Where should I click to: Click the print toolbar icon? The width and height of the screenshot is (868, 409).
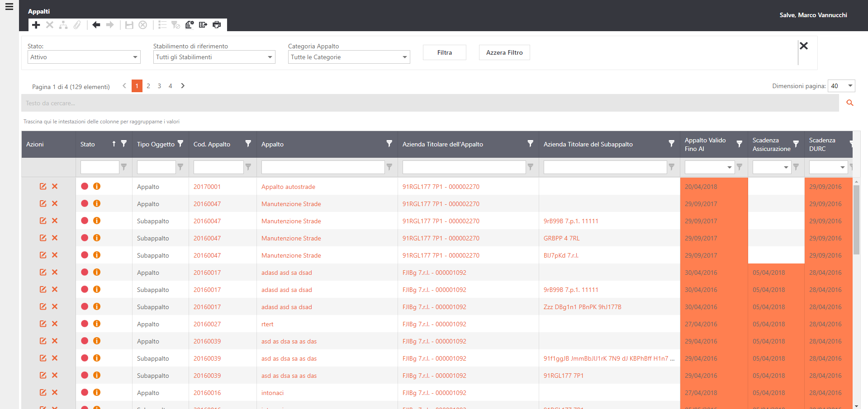tap(217, 25)
